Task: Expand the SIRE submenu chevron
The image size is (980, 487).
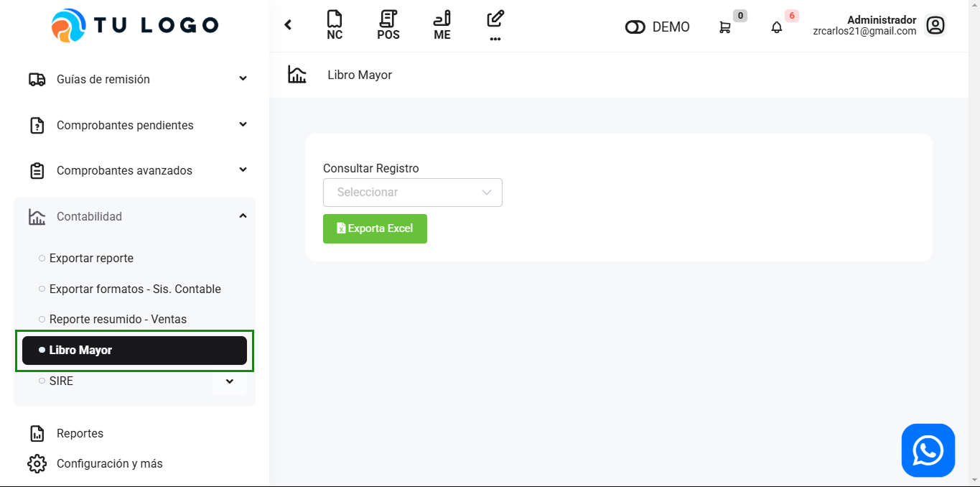Action: pyautogui.click(x=230, y=381)
